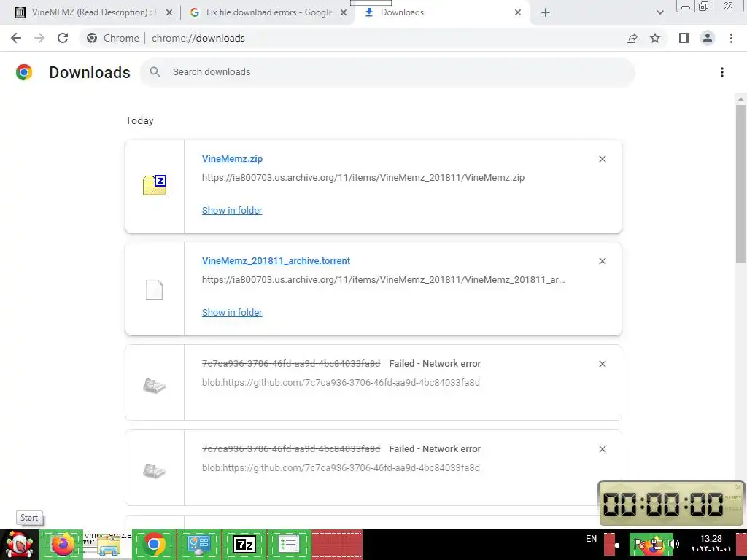The width and height of the screenshot is (747, 560).
Task: Open a new browser tab
Action: coord(546,13)
